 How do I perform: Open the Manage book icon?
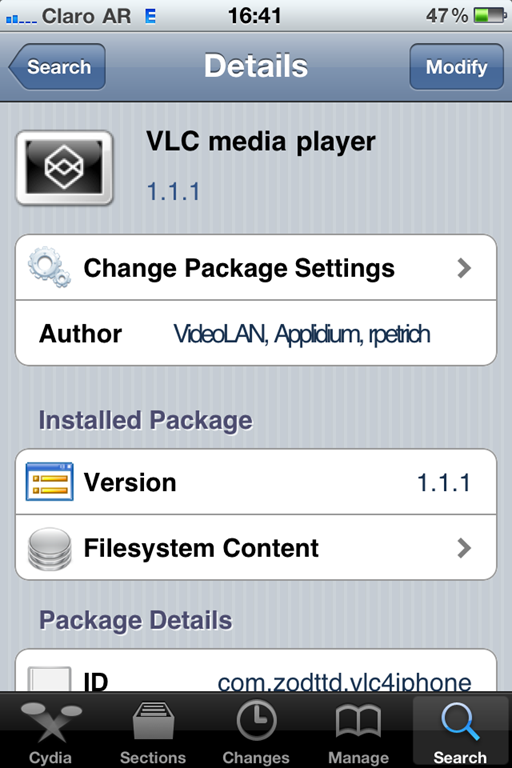coord(358,721)
